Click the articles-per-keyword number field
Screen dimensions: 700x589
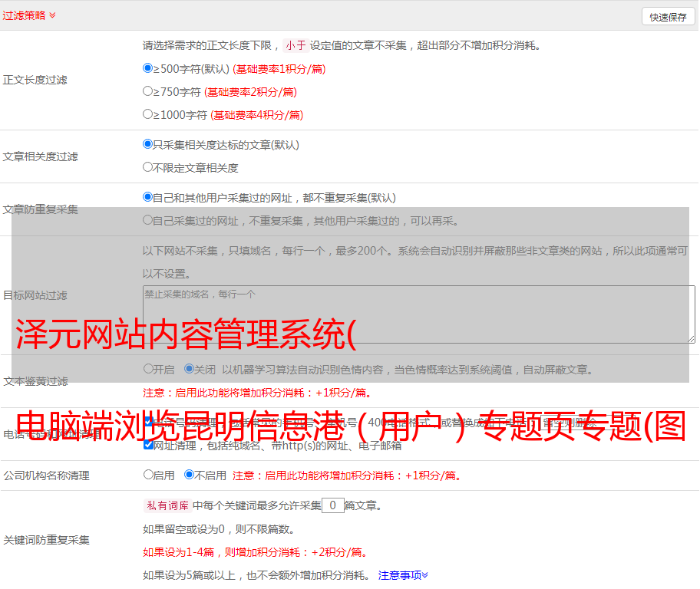click(x=332, y=505)
